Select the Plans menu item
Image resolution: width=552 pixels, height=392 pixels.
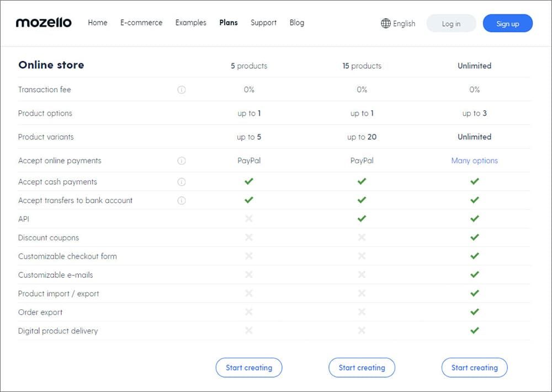(x=229, y=23)
